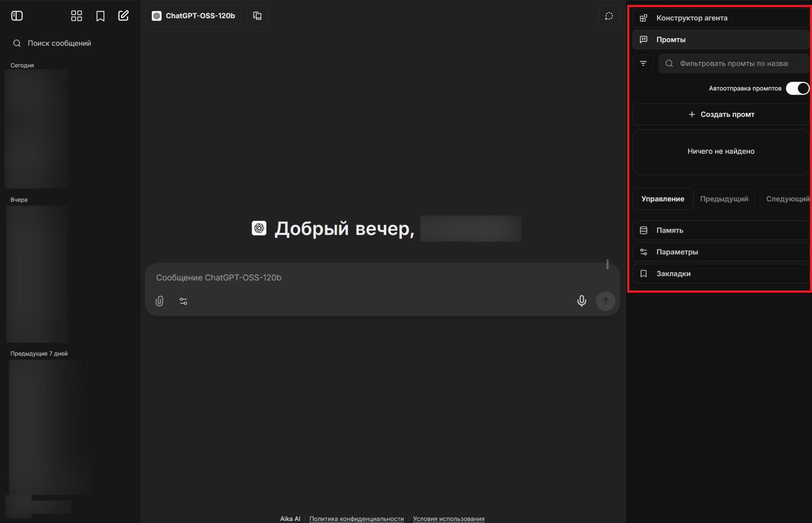Open the bookmarks icon in top toolbar
The height and width of the screenshot is (523, 812).
click(x=100, y=15)
